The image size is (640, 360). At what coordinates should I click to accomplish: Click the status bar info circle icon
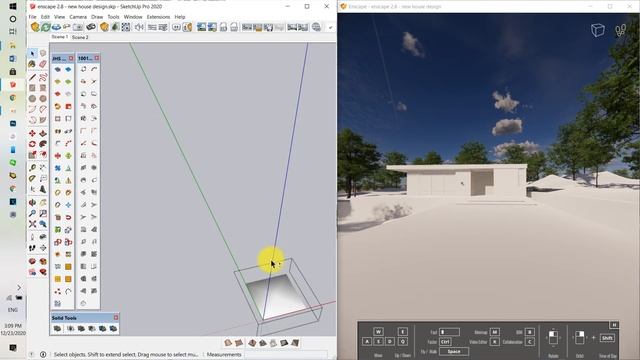click(x=43, y=355)
